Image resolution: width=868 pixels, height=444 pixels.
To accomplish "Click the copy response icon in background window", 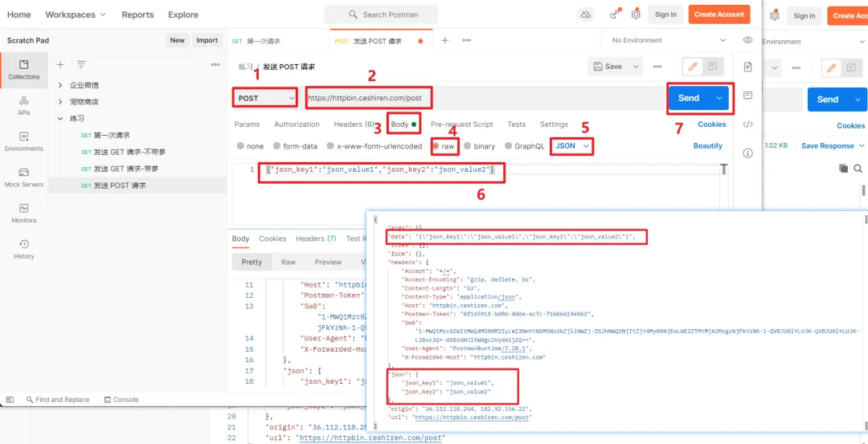I will [x=843, y=169].
